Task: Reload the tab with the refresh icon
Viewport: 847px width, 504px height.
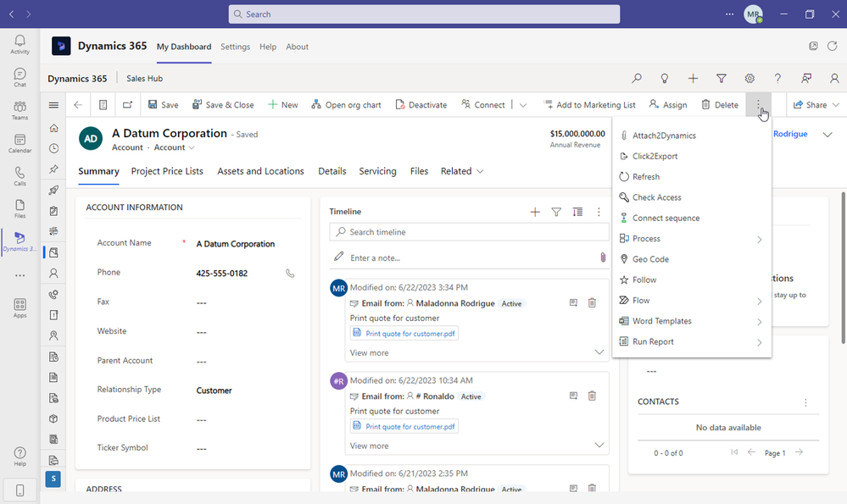Action: click(x=833, y=46)
